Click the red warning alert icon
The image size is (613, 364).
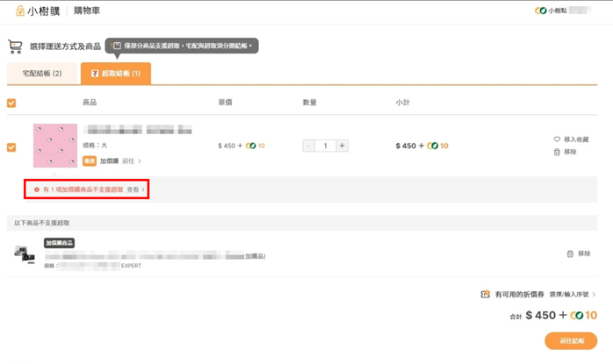pos(37,189)
